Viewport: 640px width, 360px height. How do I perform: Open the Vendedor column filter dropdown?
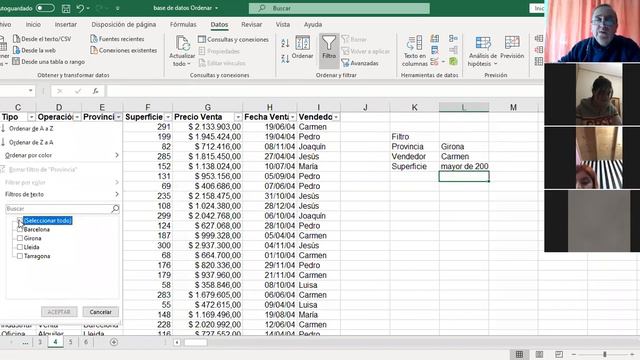(336, 117)
